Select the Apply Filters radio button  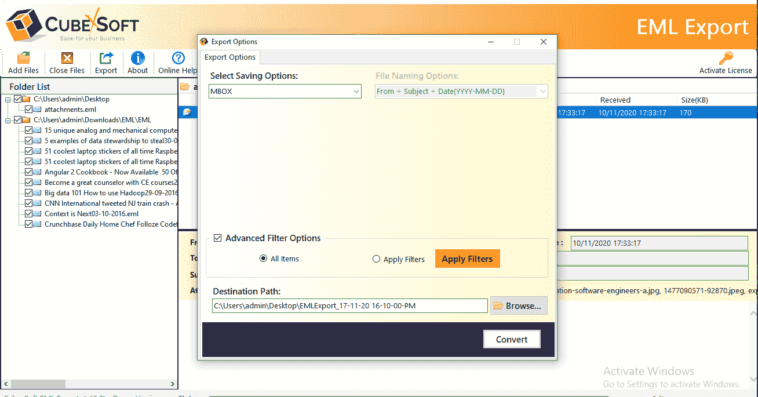pos(376,259)
